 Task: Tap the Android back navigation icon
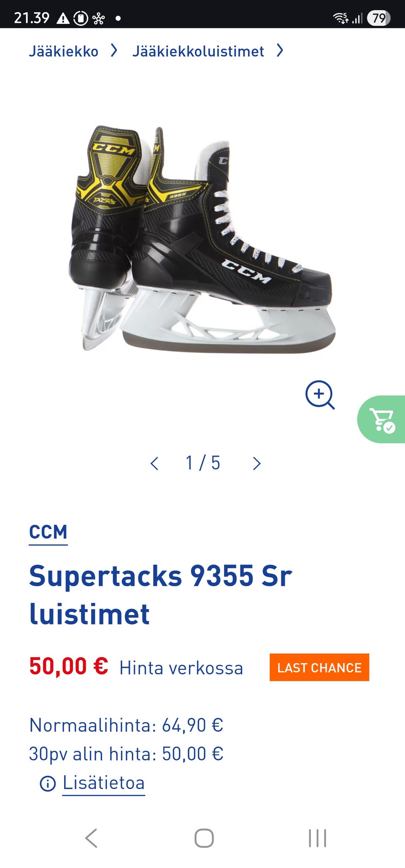pos(91,838)
